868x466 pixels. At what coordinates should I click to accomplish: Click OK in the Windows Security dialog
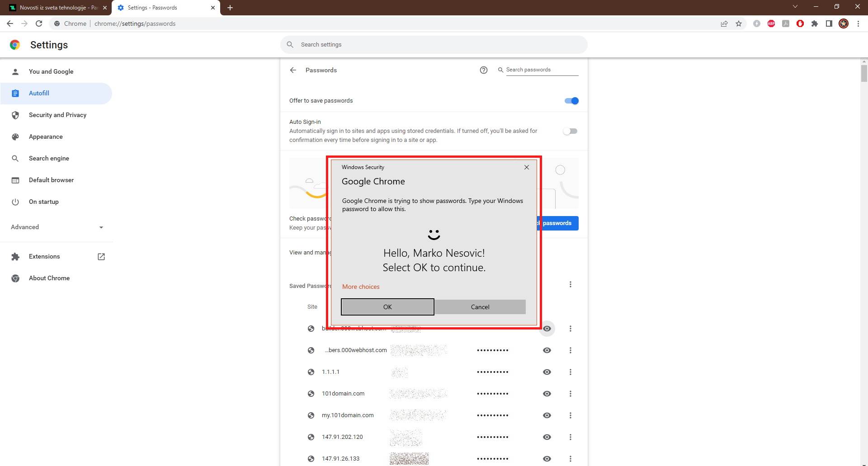tap(387, 306)
